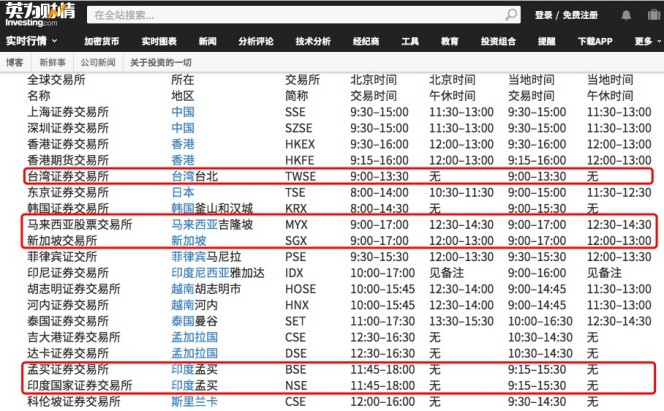Click 越南 link in 胡志明证券交易所 row
Screen dimensions: 664x411
tap(183, 289)
